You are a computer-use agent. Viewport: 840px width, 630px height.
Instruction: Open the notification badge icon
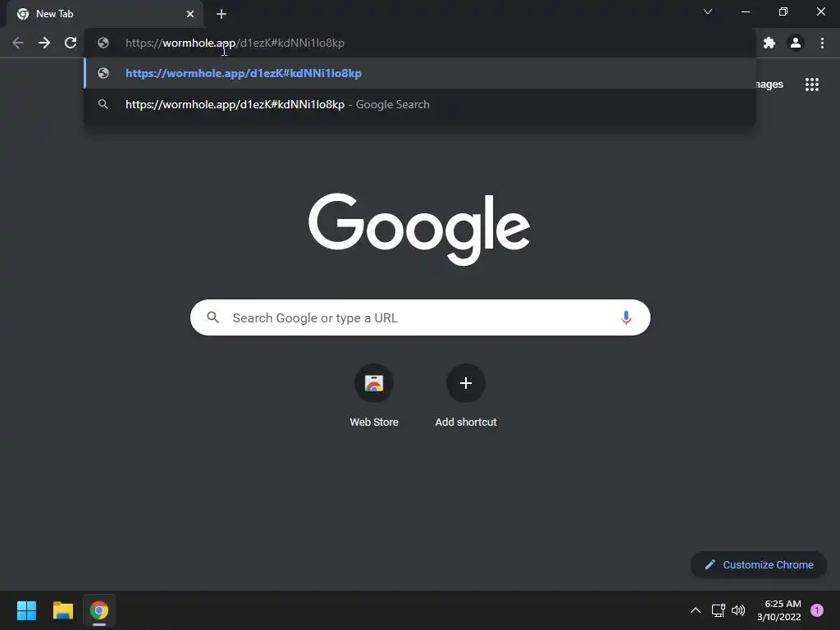pos(817,610)
